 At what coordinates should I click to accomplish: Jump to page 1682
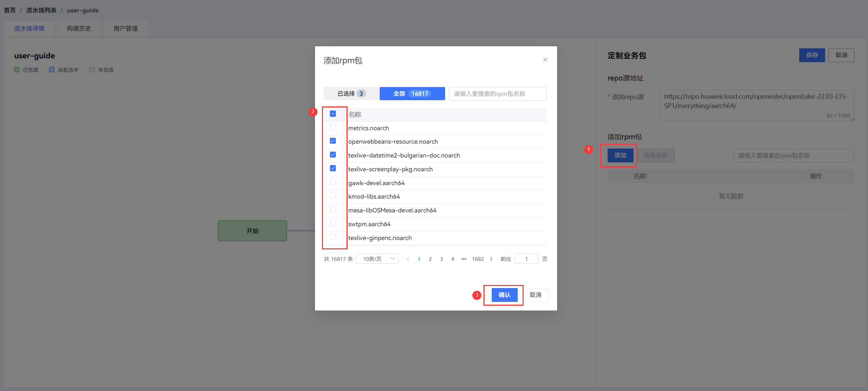[478, 259]
